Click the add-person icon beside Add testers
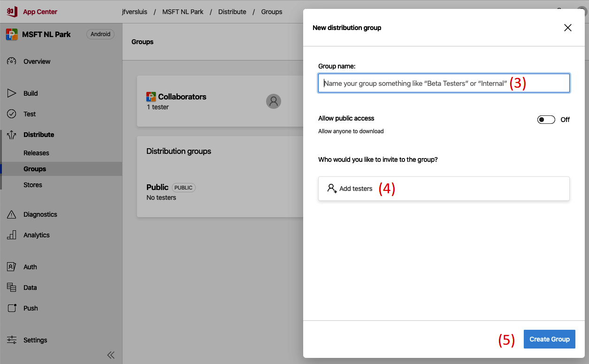589x364 pixels. pos(332,189)
